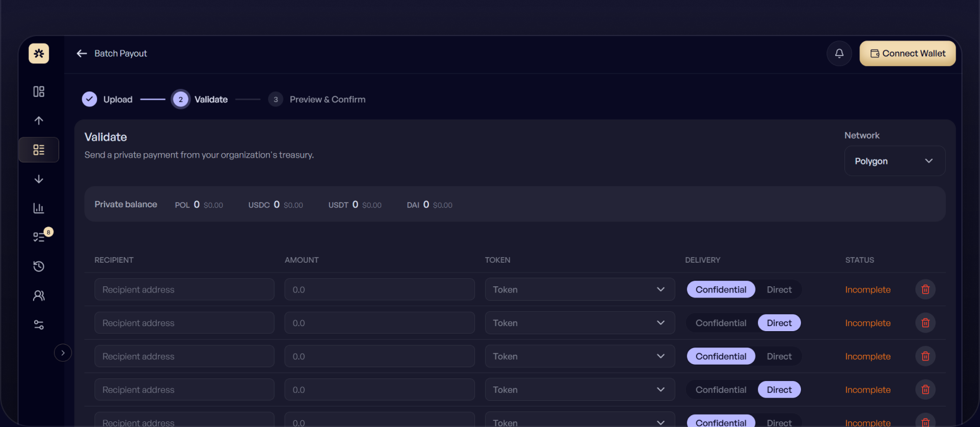Click the USDC private balance entry
This screenshot has width=980, height=427.
275,205
